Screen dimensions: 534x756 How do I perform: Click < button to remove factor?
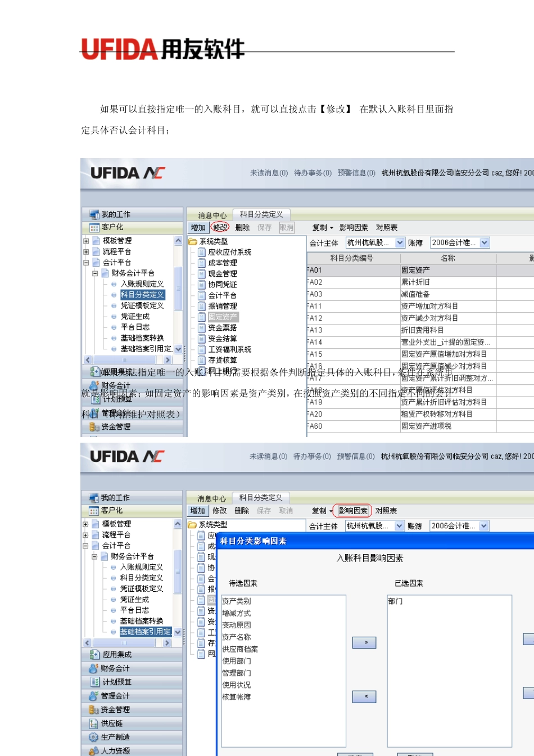364,696
